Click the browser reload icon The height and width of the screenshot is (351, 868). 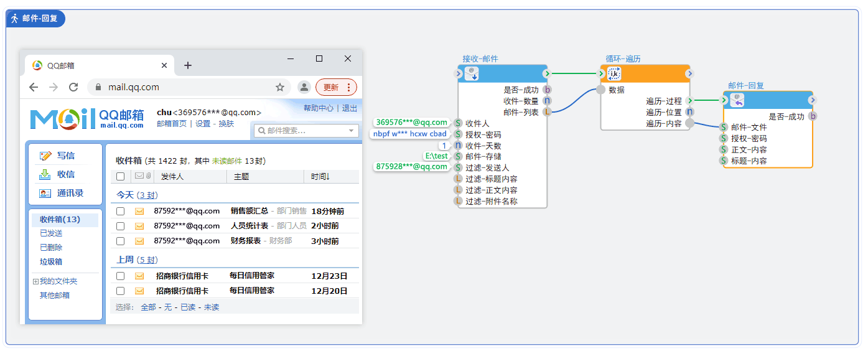(73, 87)
